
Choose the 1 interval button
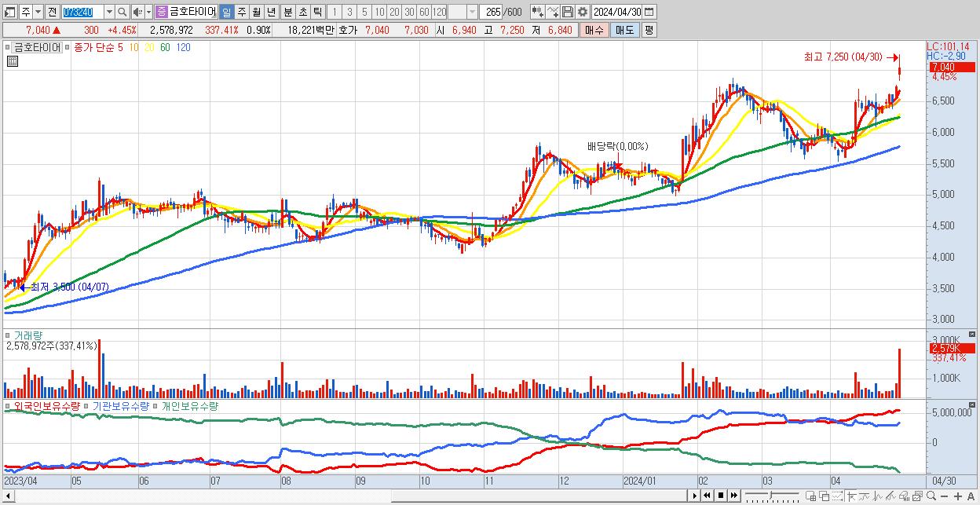point(335,12)
